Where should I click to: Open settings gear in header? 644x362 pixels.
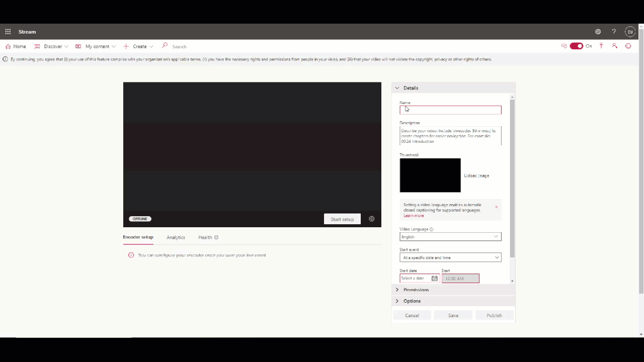(x=598, y=32)
